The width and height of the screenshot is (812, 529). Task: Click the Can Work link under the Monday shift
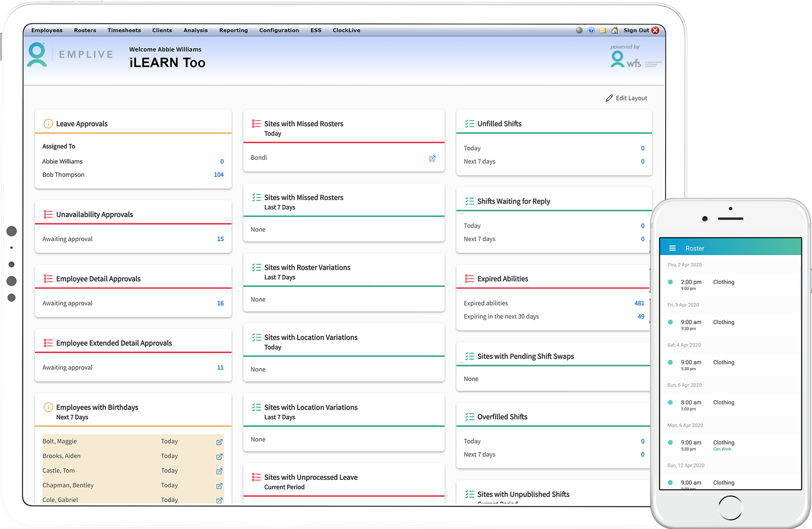point(722,449)
